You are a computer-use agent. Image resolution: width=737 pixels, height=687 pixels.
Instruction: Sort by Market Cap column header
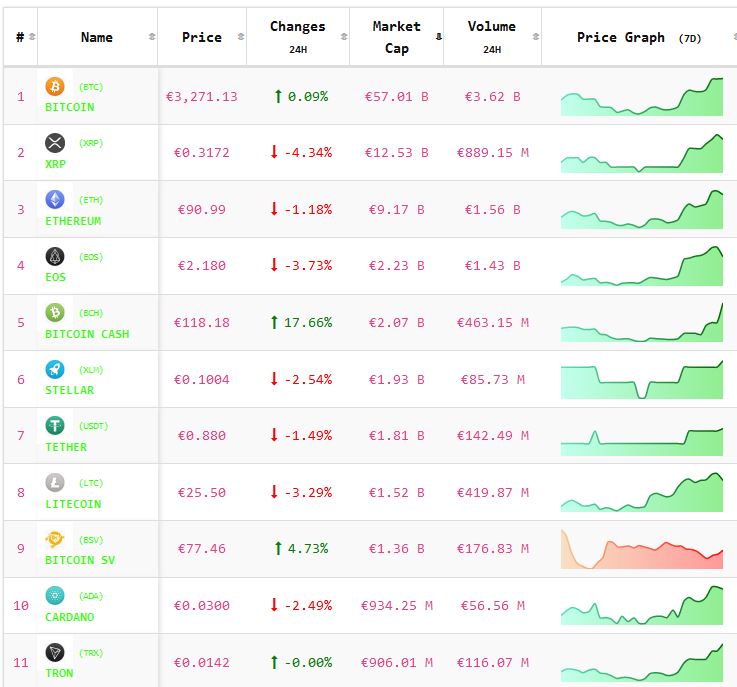[396, 37]
